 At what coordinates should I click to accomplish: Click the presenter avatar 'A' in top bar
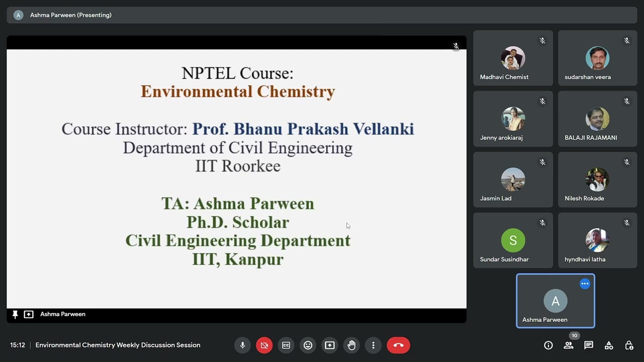[x=18, y=15]
